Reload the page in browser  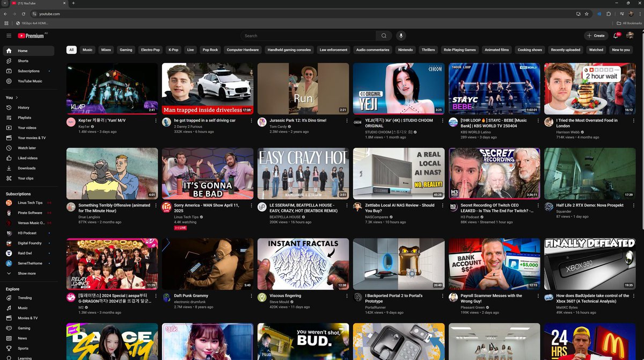point(24,13)
